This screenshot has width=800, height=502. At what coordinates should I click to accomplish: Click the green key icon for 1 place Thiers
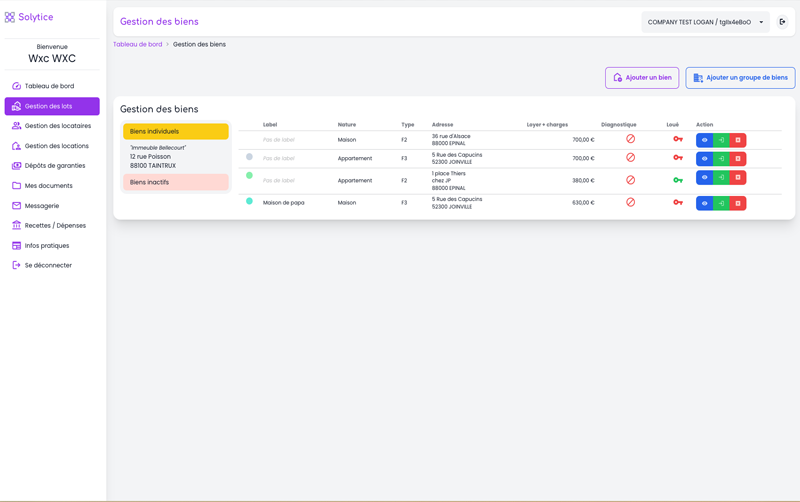coord(677,180)
